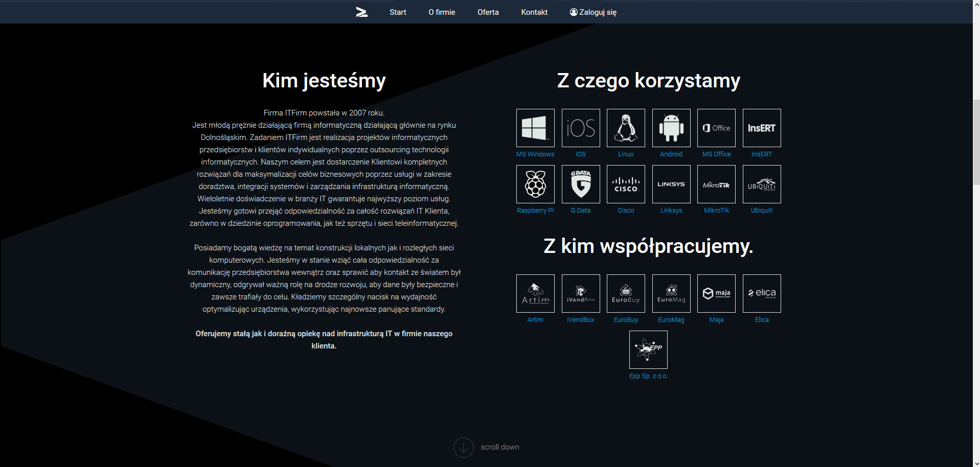Click the iVendBox text link

click(581, 319)
